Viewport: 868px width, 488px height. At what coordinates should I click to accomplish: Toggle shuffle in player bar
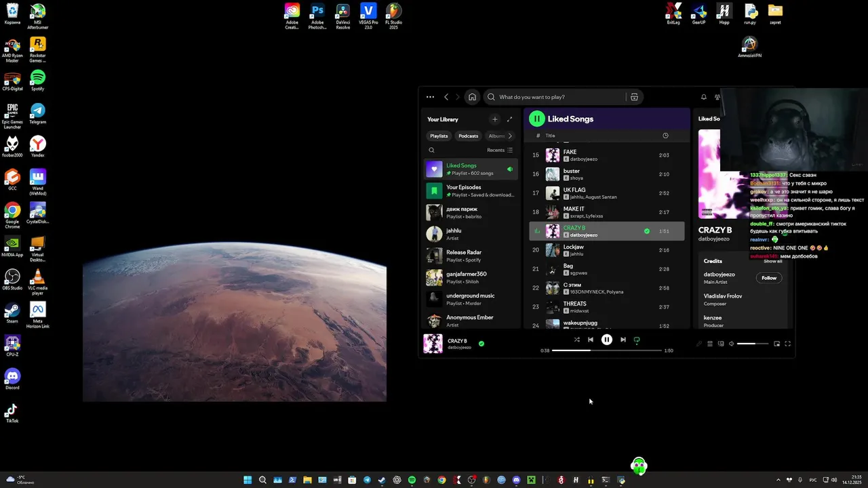click(576, 340)
